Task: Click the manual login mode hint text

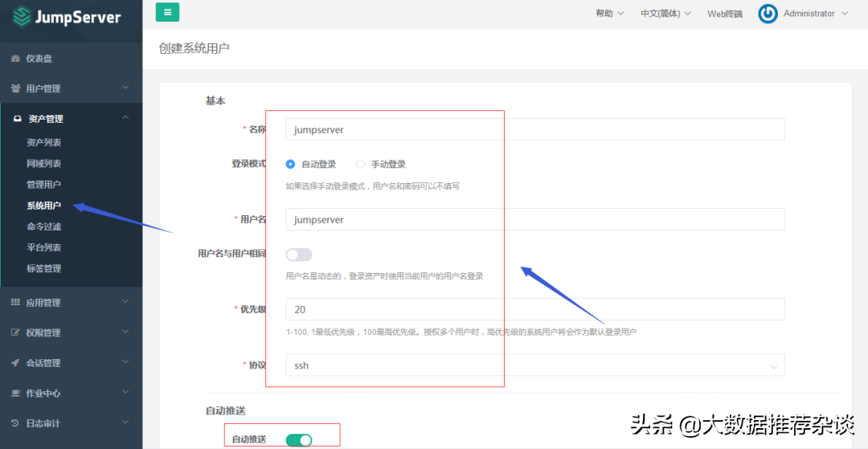Action: click(373, 186)
